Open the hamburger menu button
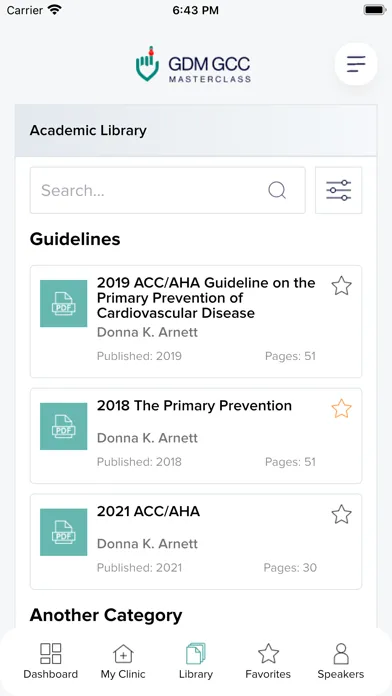 click(356, 64)
